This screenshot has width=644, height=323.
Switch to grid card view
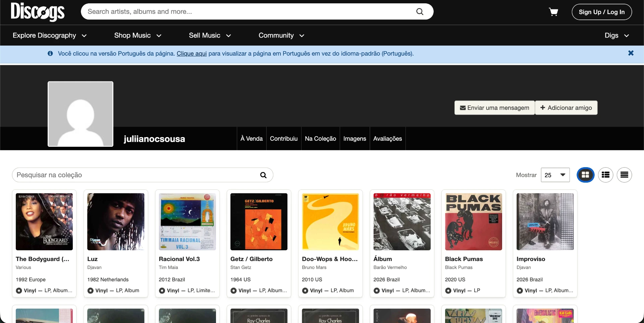point(585,175)
